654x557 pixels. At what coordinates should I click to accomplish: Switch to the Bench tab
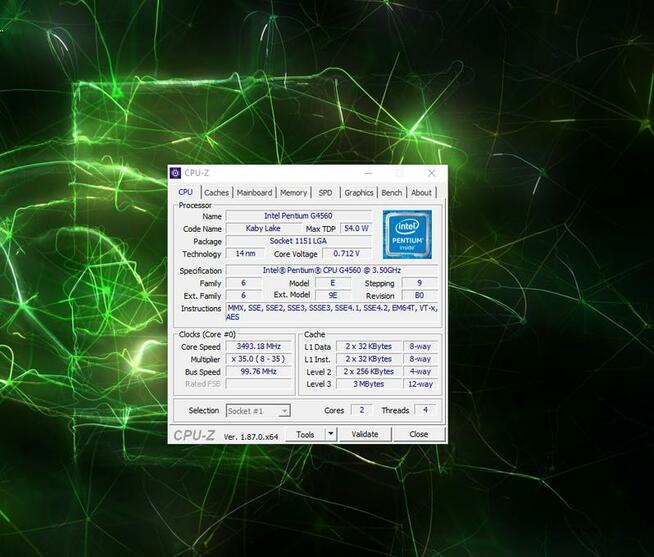click(x=392, y=193)
